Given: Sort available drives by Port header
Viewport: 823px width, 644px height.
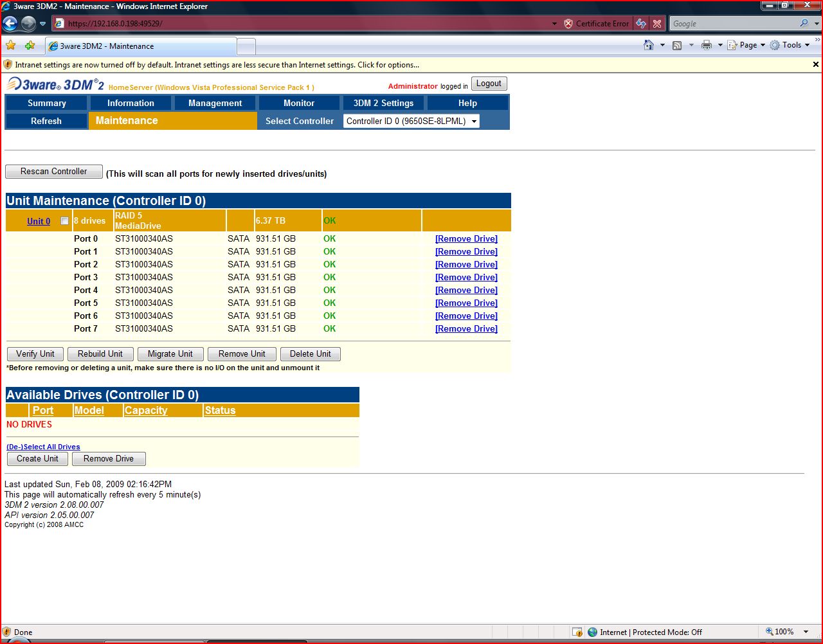Looking at the screenshot, I should tap(43, 410).
